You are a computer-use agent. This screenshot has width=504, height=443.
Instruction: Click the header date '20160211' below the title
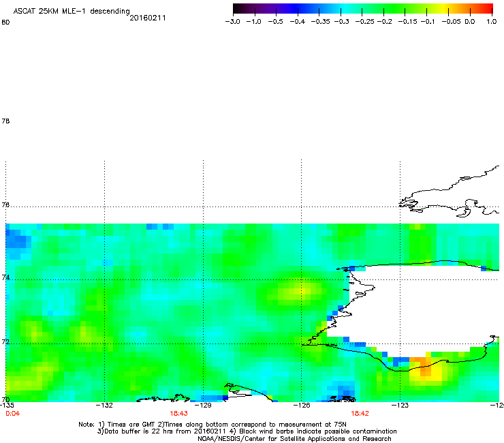tap(148, 18)
